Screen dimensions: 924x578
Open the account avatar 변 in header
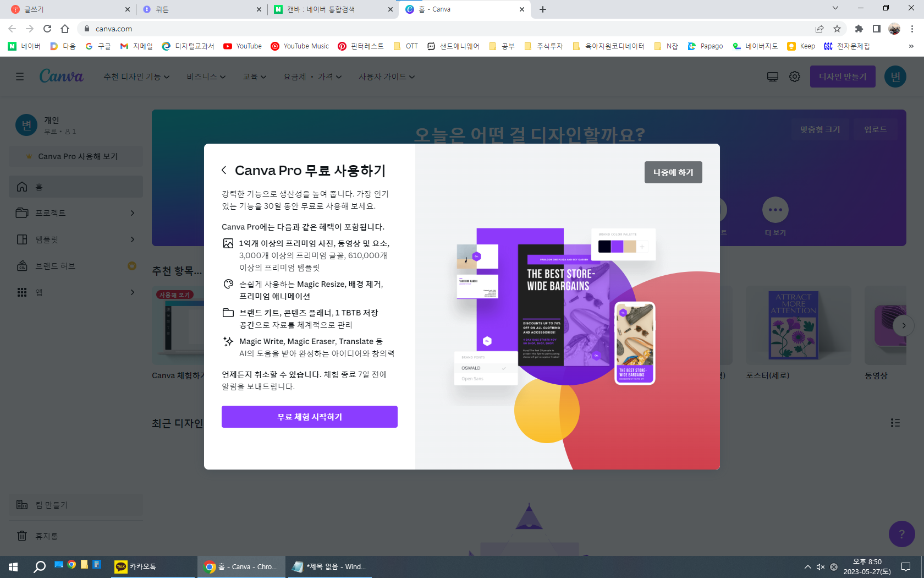(895, 77)
